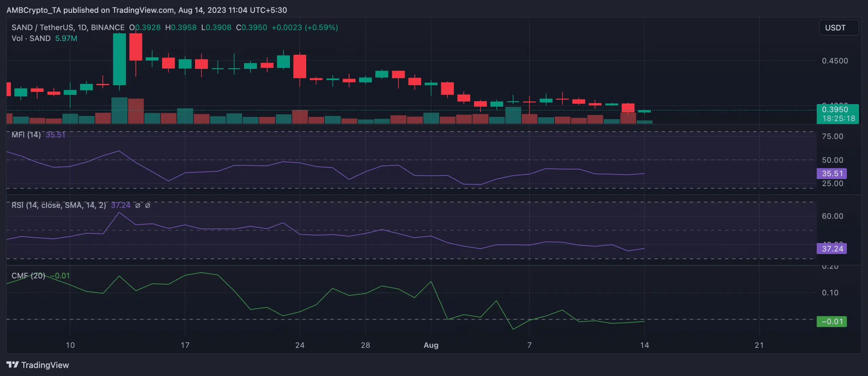Screen dimensions: 868x376
Task: Click the 37.24 value beside RSI label
Action: [120, 205]
